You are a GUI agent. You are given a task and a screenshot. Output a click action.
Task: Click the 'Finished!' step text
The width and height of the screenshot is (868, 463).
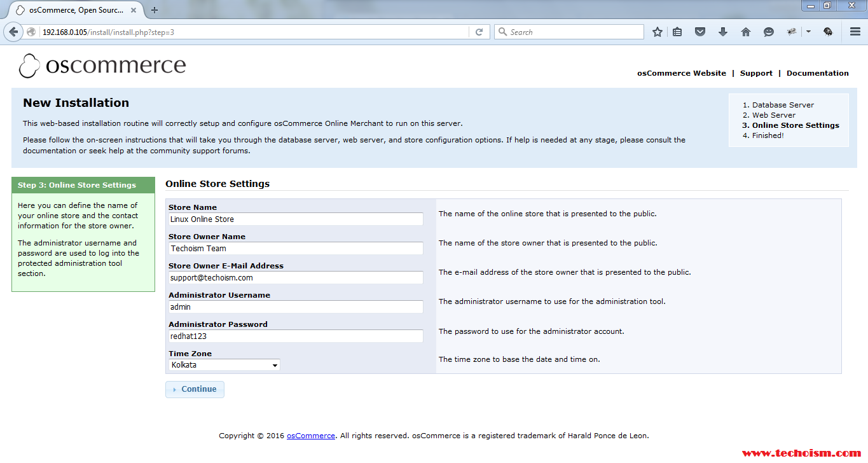click(x=768, y=135)
